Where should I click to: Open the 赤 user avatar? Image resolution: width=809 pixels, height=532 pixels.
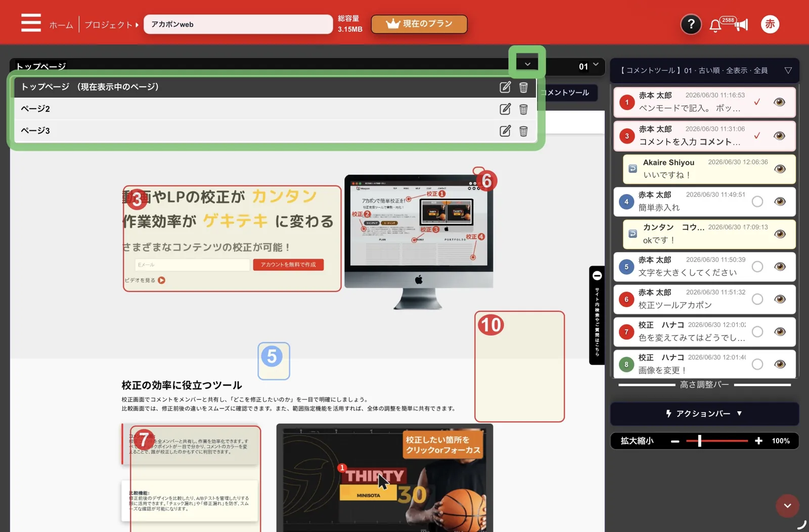point(770,24)
